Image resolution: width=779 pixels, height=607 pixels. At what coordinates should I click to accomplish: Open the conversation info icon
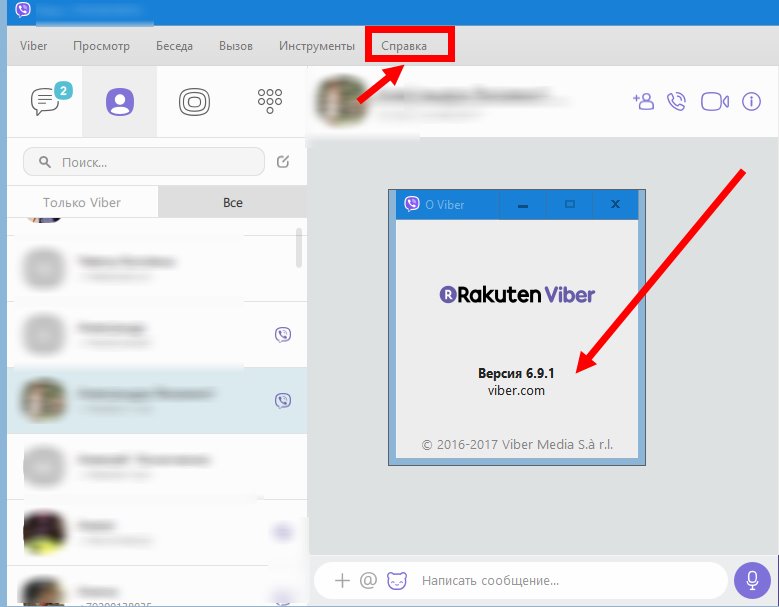point(751,101)
